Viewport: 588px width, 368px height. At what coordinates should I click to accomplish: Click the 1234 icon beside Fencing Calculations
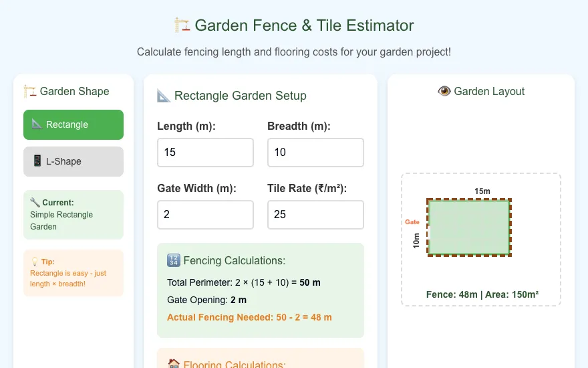point(174,260)
